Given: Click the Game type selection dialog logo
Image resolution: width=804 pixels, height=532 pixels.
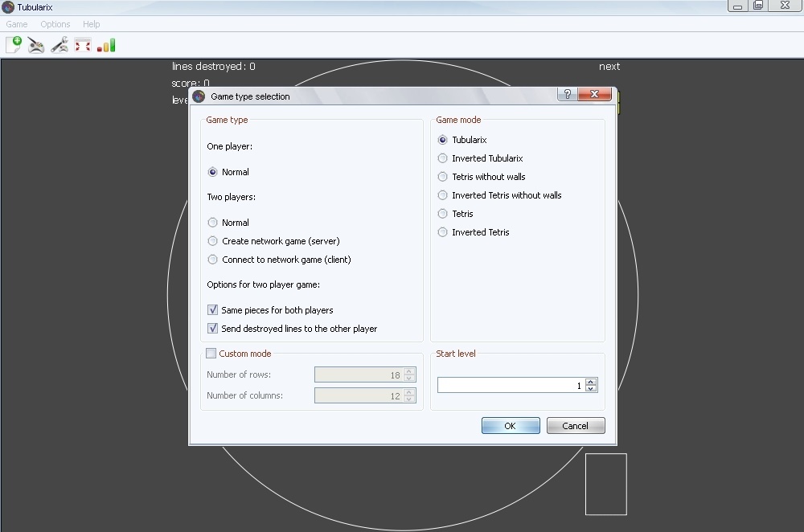Looking at the screenshot, I should 199,96.
